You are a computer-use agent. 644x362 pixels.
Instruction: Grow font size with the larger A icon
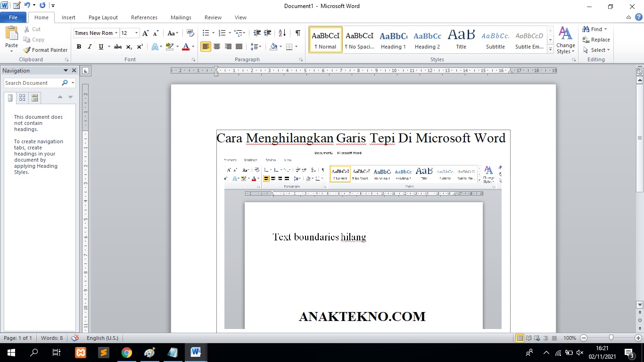[145, 33]
